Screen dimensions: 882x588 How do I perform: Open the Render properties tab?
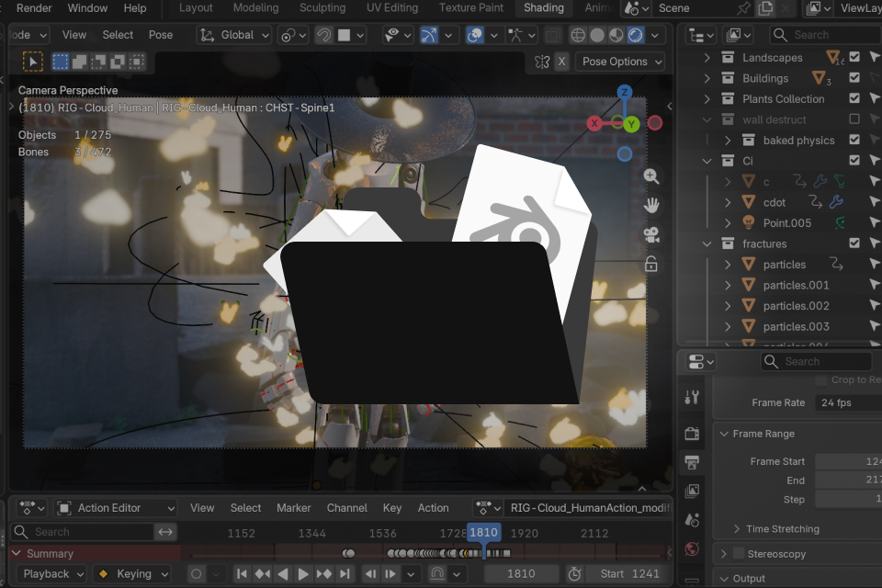[x=692, y=434]
